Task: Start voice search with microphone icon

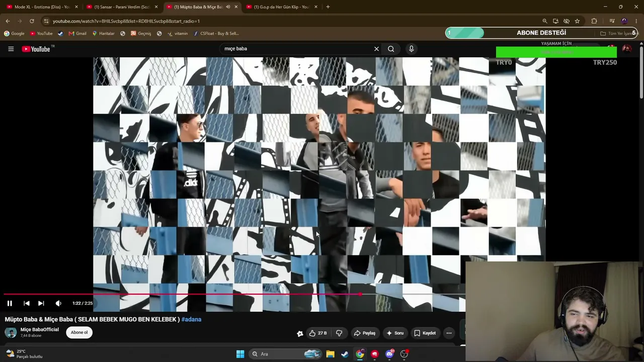Action: 411,49
